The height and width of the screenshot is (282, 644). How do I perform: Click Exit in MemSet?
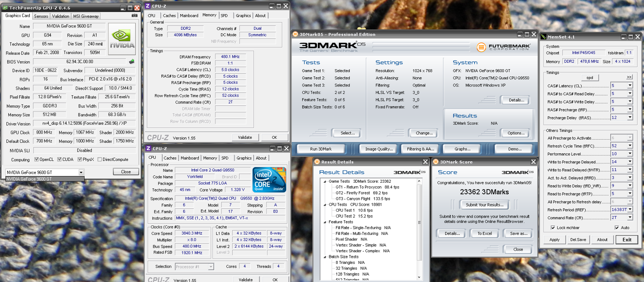coord(627,240)
